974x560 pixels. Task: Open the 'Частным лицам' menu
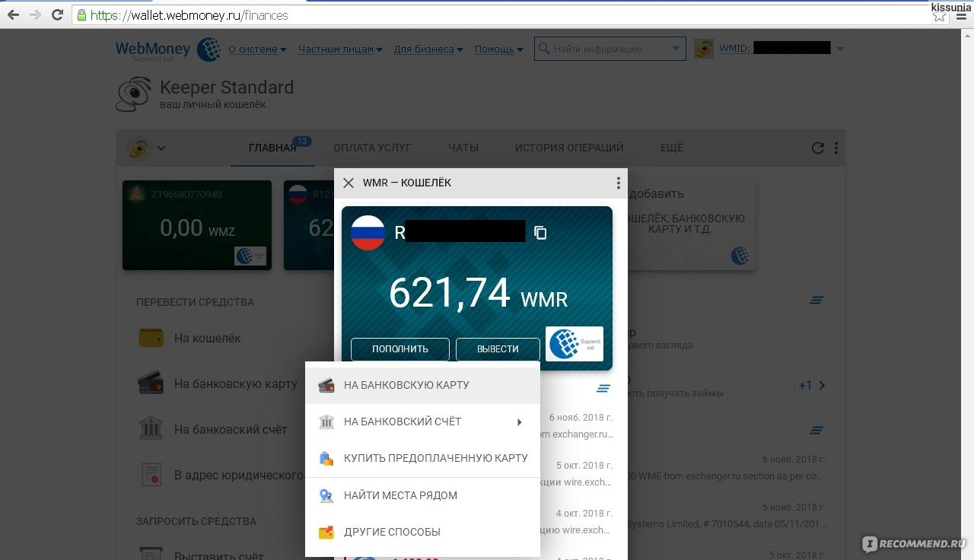[x=340, y=49]
